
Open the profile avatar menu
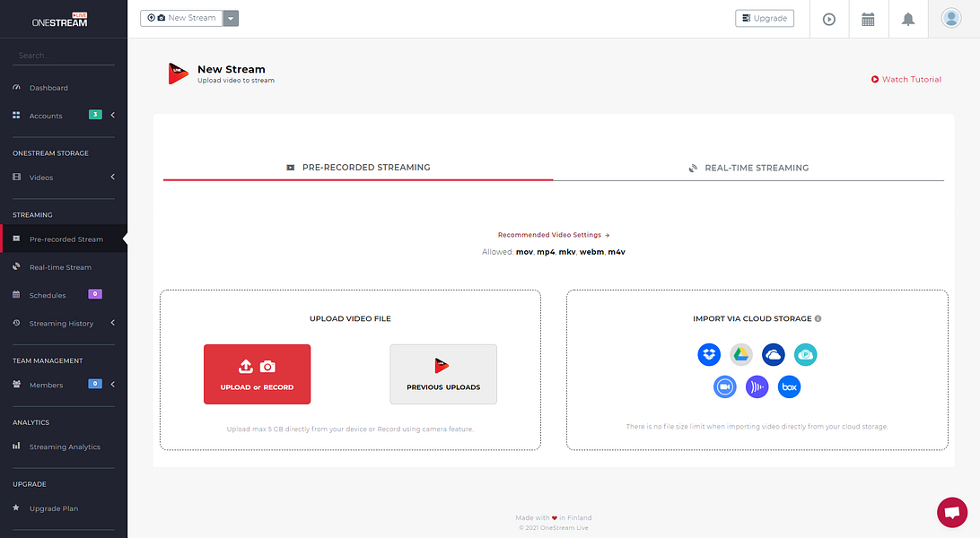pos(951,18)
